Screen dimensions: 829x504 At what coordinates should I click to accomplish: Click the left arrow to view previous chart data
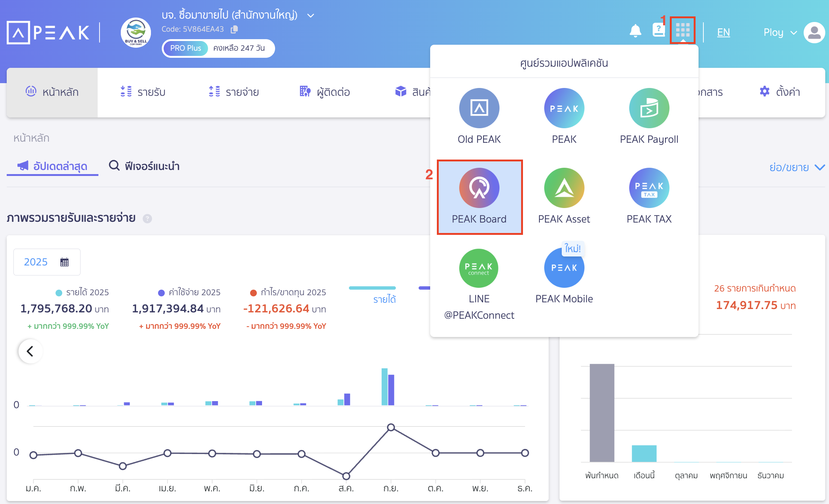tap(30, 351)
